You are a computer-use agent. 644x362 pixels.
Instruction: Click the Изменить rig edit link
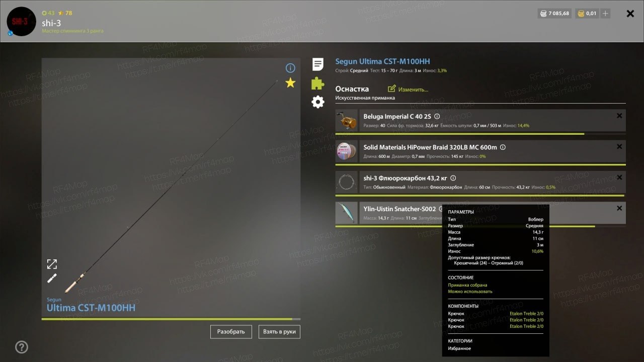[x=408, y=89]
